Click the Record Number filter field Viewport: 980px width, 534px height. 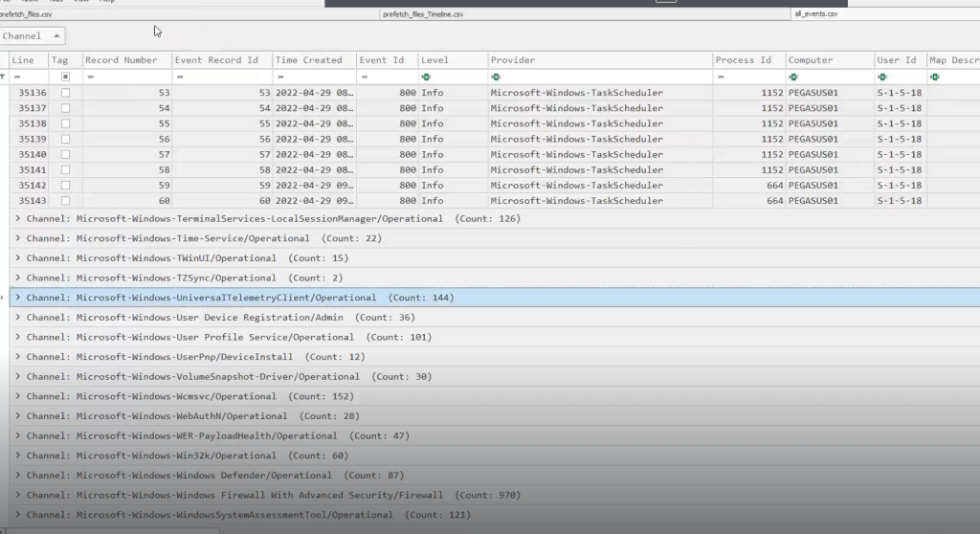[x=127, y=77]
